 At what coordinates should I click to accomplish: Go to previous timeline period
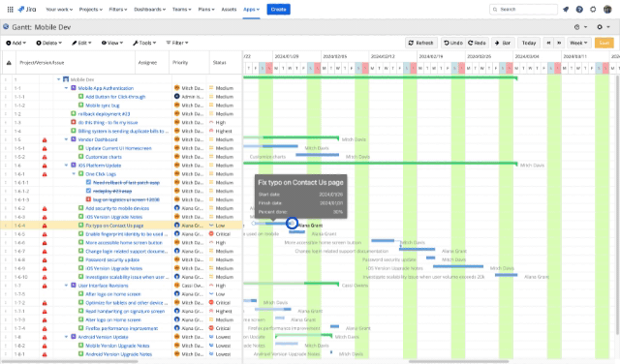click(x=548, y=43)
